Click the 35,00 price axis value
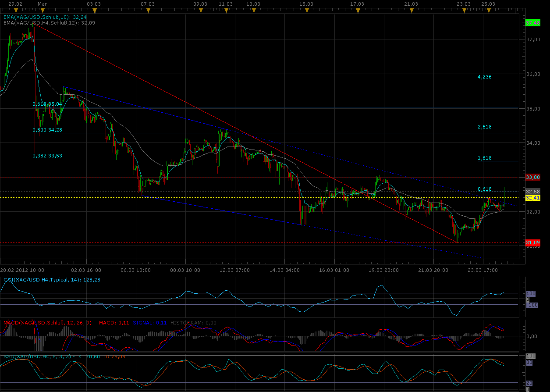 pos(533,109)
